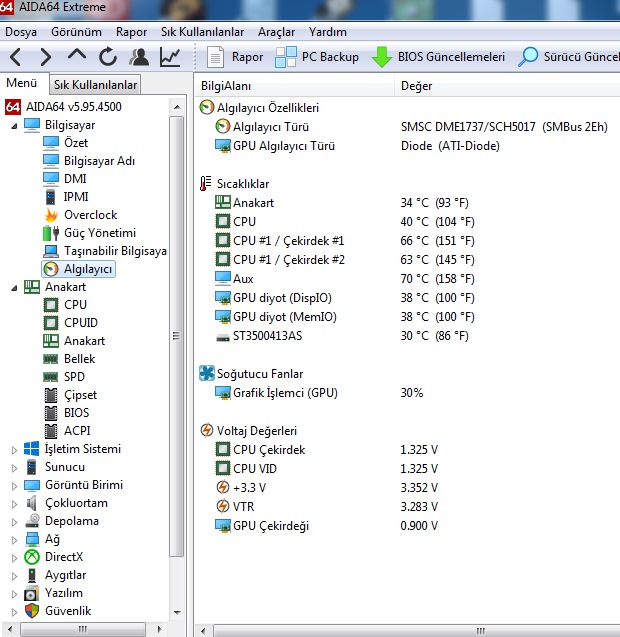
Task: Open the Araçlar menu
Action: click(276, 32)
